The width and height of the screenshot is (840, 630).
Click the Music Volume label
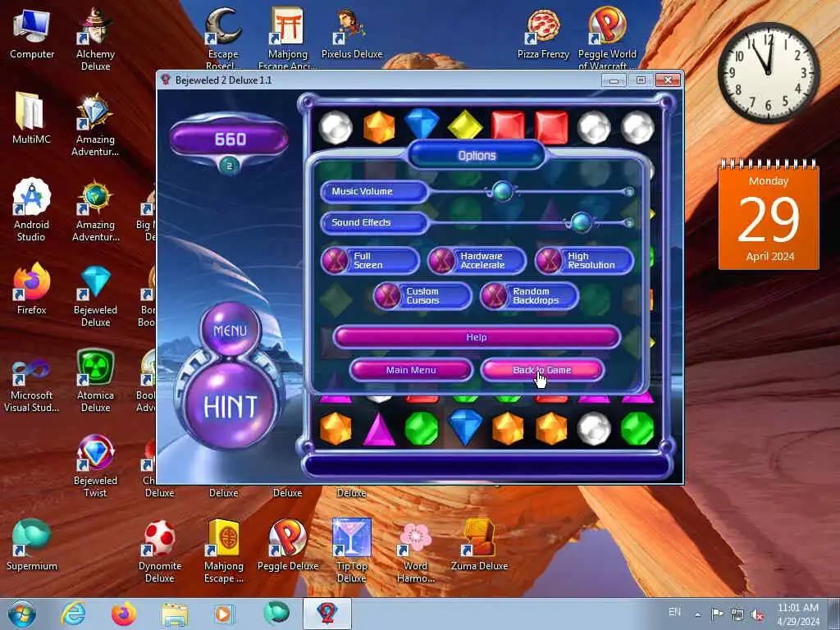pos(374,191)
